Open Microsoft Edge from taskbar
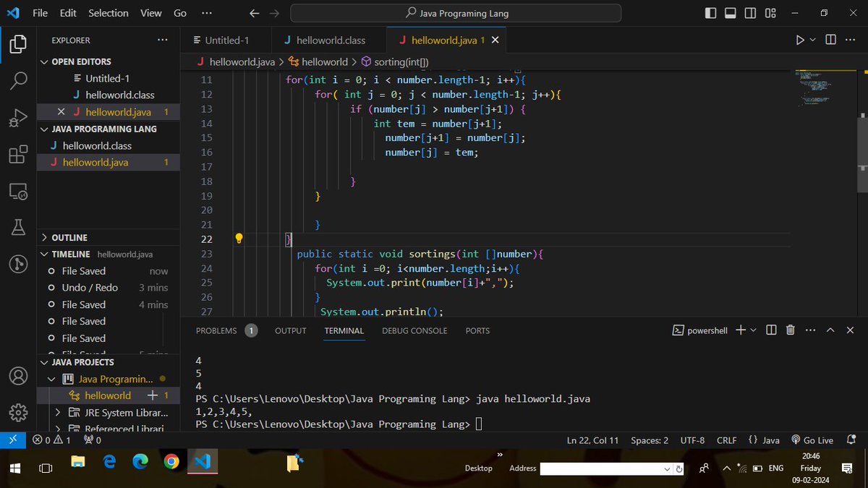 pos(140,463)
